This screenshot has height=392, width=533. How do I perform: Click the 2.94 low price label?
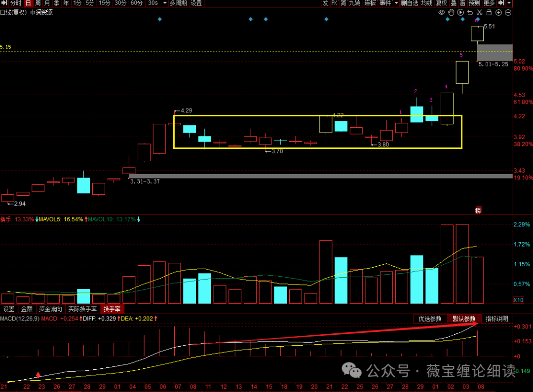point(20,204)
